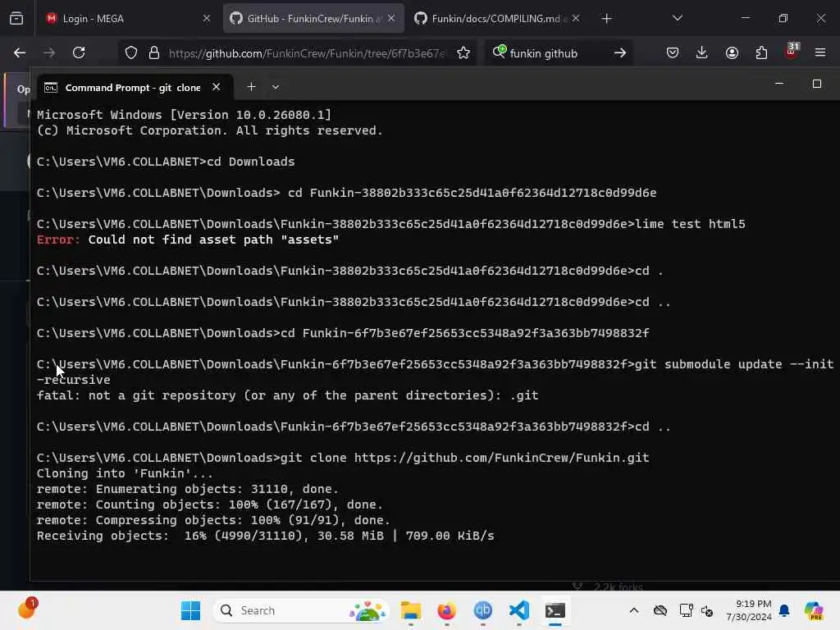
Task: Click the taskbar Search box
Action: point(301,610)
